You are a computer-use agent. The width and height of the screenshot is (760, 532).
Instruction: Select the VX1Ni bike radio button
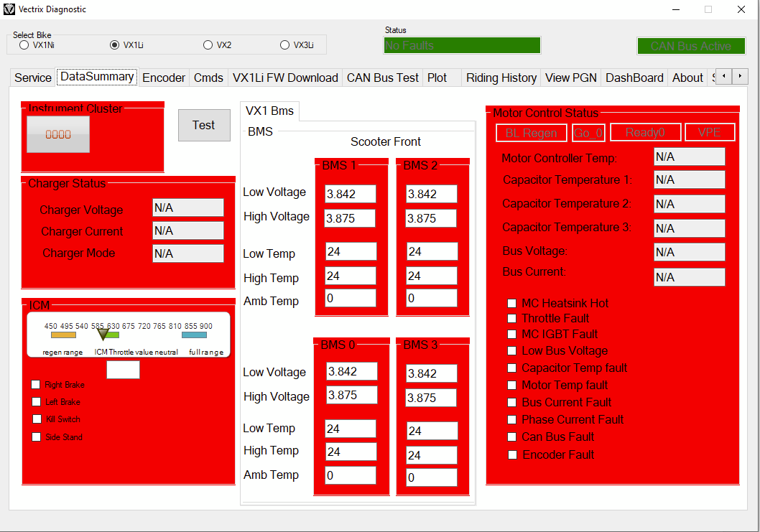click(x=24, y=45)
